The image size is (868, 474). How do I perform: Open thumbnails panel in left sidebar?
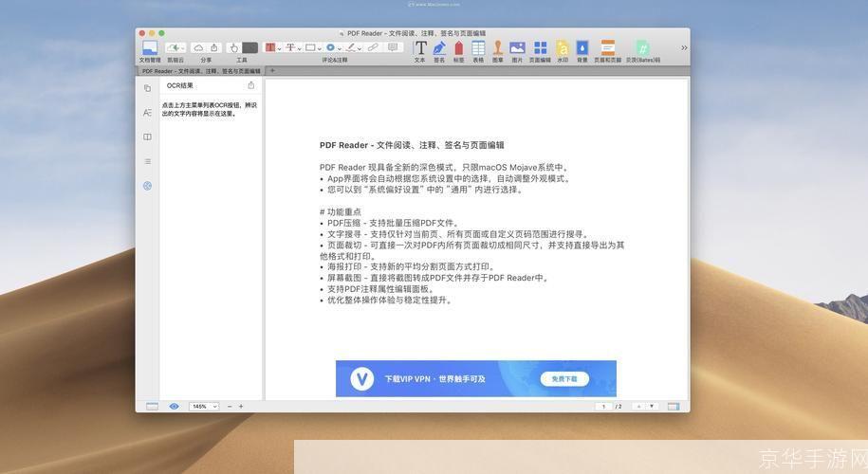tap(147, 88)
